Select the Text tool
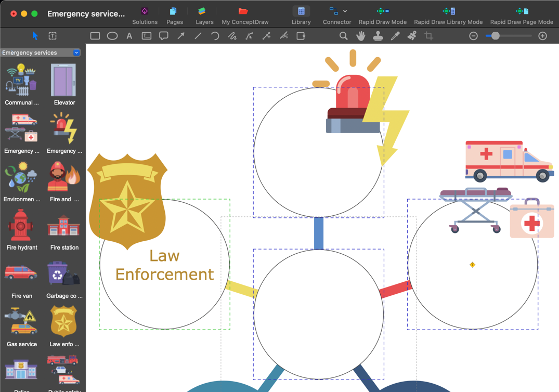The width and height of the screenshot is (559, 392). pos(129,36)
